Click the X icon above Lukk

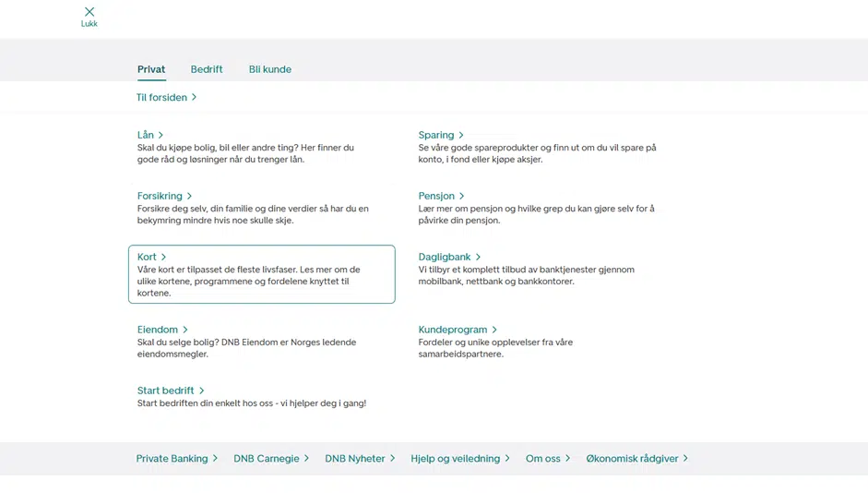click(89, 12)
